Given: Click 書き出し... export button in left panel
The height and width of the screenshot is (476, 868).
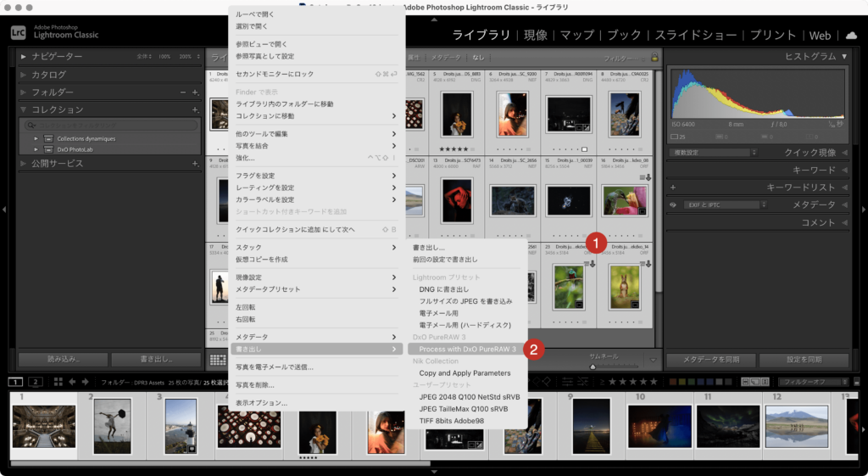Looking at the screenshot, I should pos(156,359).
